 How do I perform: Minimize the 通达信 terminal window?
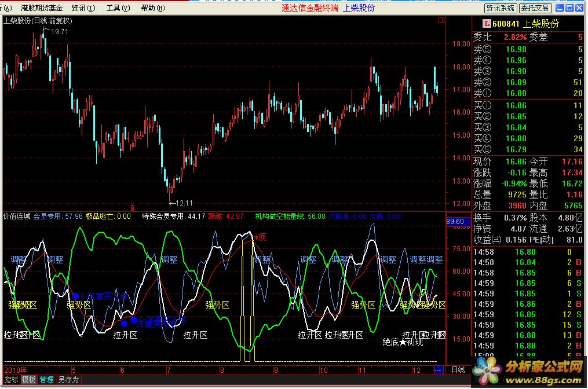560,8
